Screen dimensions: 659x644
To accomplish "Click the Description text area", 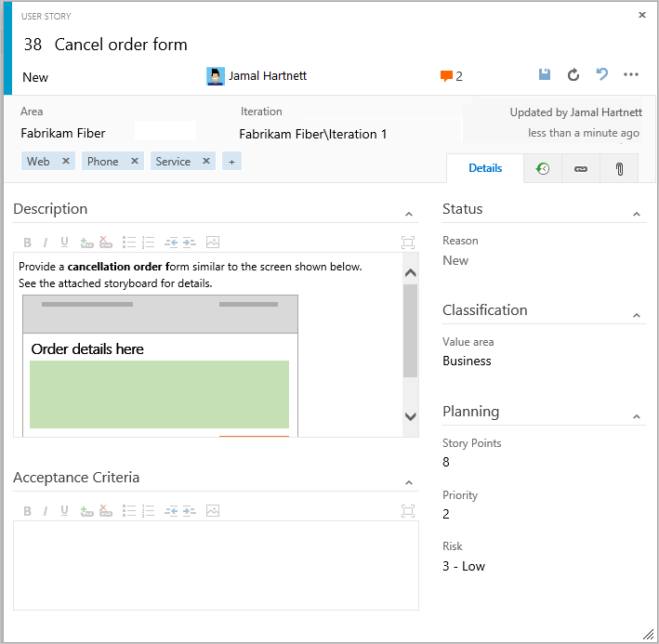I will click(208, 345).
